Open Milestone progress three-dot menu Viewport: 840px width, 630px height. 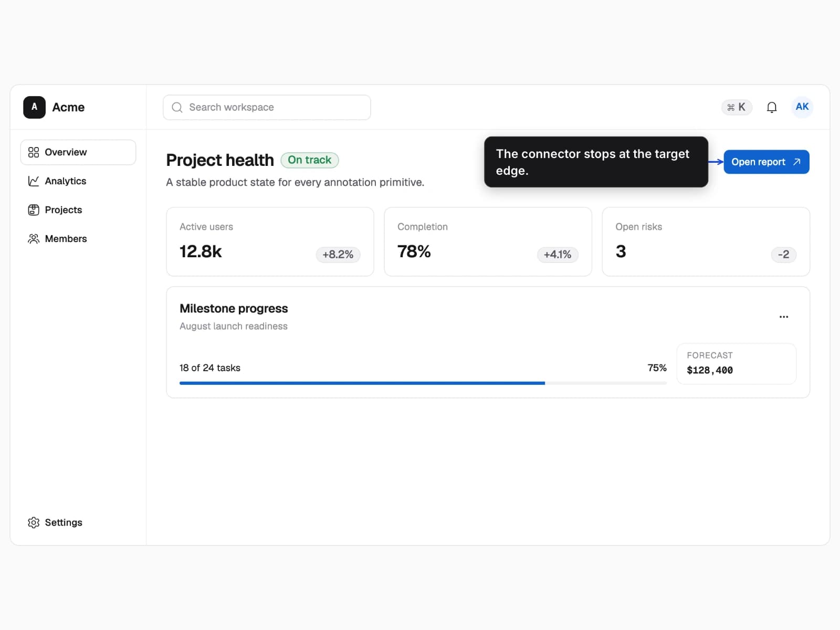pos(783,317)
